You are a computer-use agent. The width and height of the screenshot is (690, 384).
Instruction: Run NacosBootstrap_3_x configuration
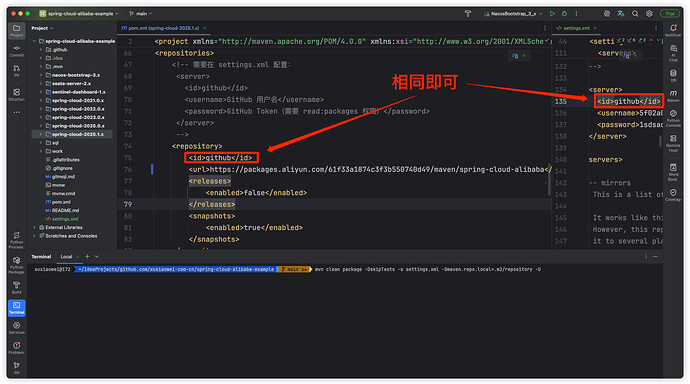click(x=552, y=14)
